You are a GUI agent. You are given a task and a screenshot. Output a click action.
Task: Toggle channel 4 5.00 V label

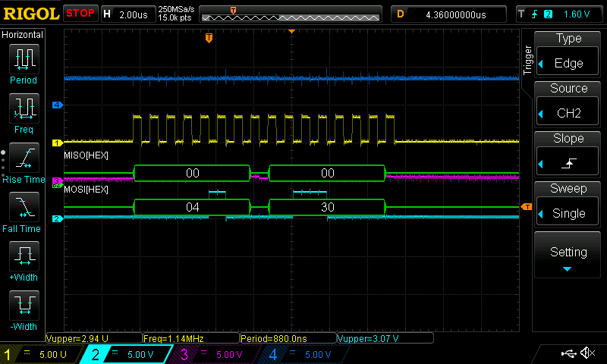pyautogui.click(x=304, y=354)
